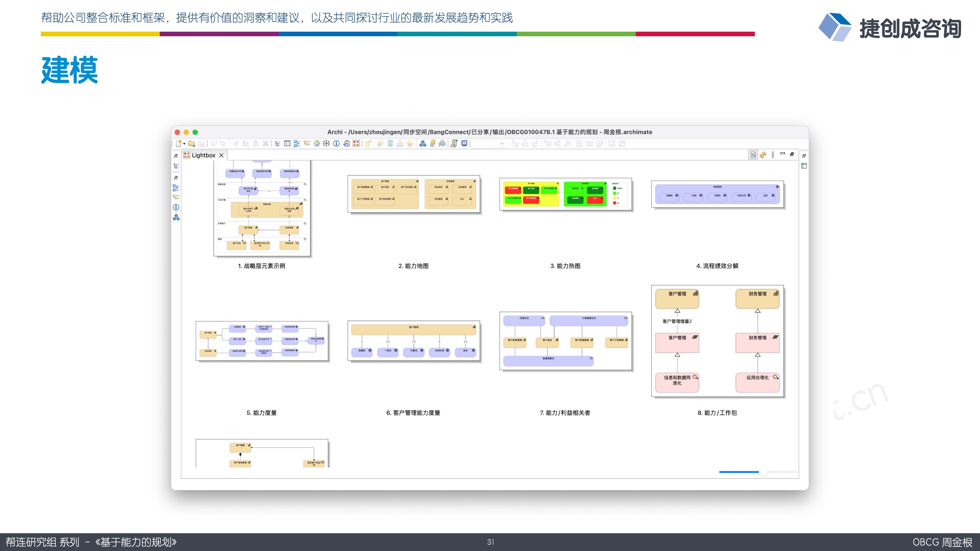This screenshot has width=980, height=551.
Task: Open the Outline view icon in the top toolbar
Action: tap(297, 143)
